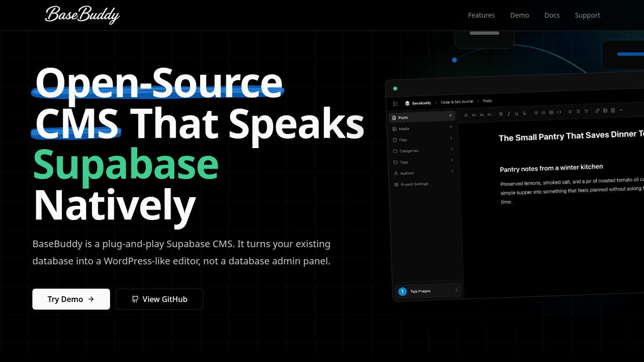The width and height of the screenshot is (644, 362).
Task: Open Posts in the preview sidebar
Action: click(x=423, y=117)
